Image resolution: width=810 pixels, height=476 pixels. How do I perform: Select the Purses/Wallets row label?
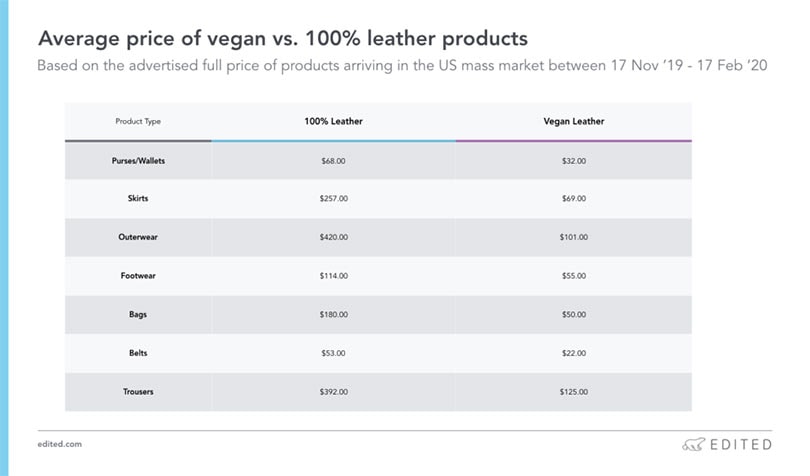pyautogui.click(x=138, y=160)
